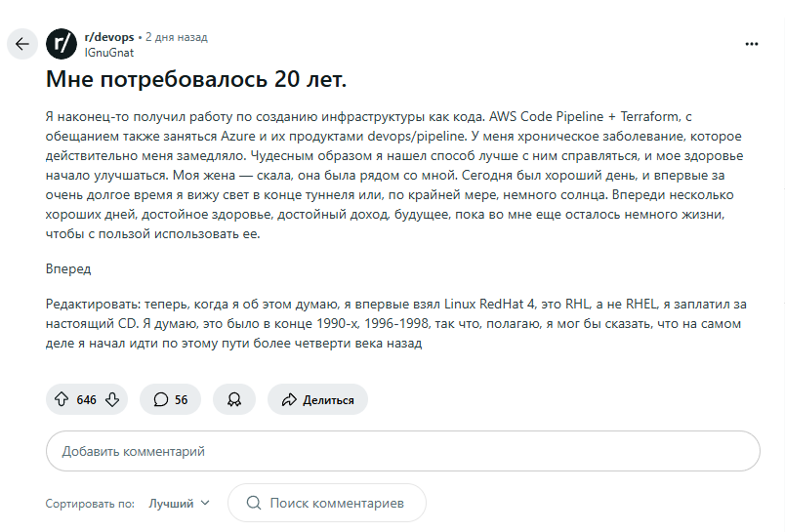785x532 pixels.
Task: Click the "Сортировать по:" label
Action: point(90,504)
